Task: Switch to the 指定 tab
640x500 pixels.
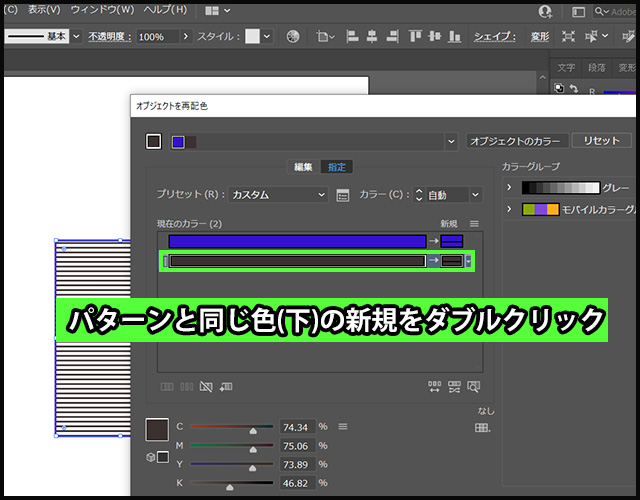Action: click(337, 167)
